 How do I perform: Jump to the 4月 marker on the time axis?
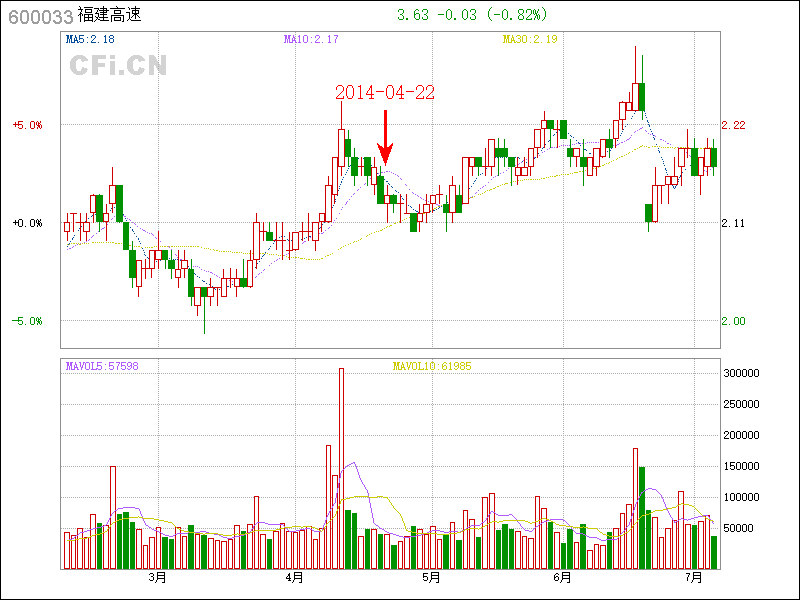[294, 578]
